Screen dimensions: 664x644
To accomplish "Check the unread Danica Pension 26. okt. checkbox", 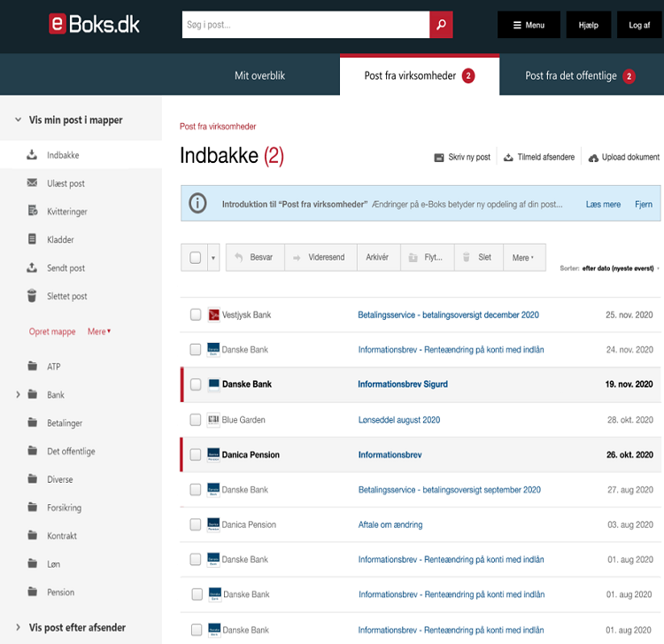I will point(196,454).
